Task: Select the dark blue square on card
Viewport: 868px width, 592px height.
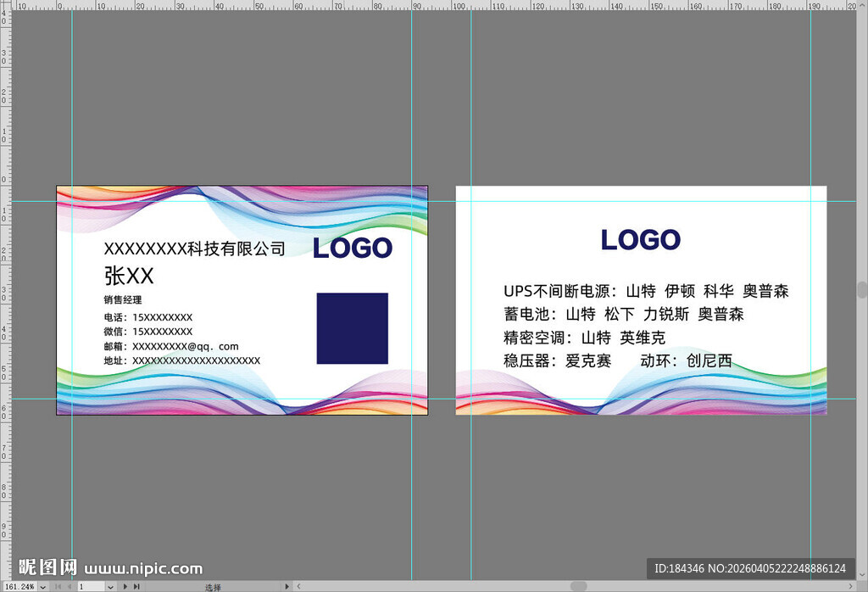Action: click(x=352, y=328)
